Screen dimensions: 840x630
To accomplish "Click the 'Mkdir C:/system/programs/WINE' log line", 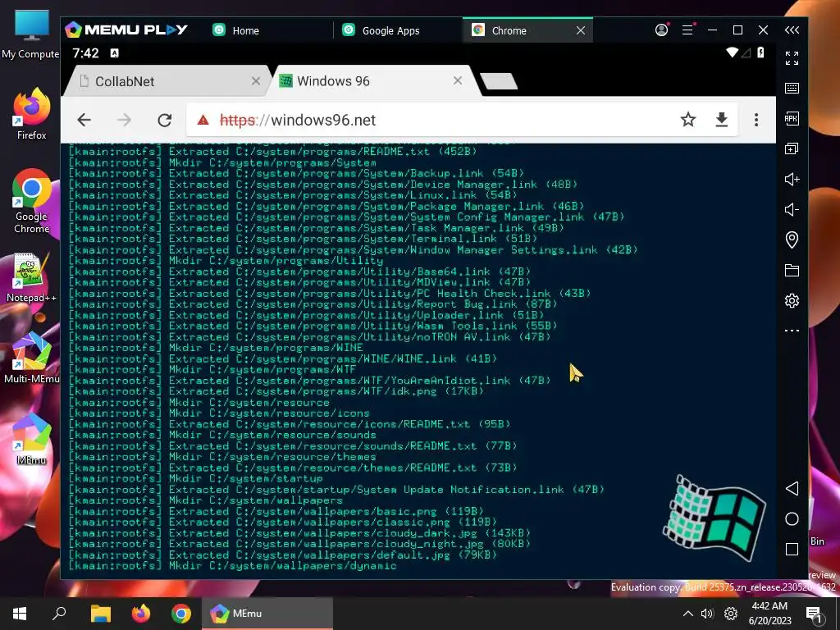I will [216, 348].
